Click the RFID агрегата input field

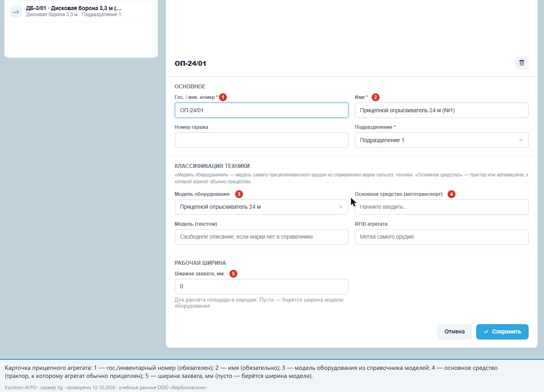pyautogui.click(x=441, y=237)
